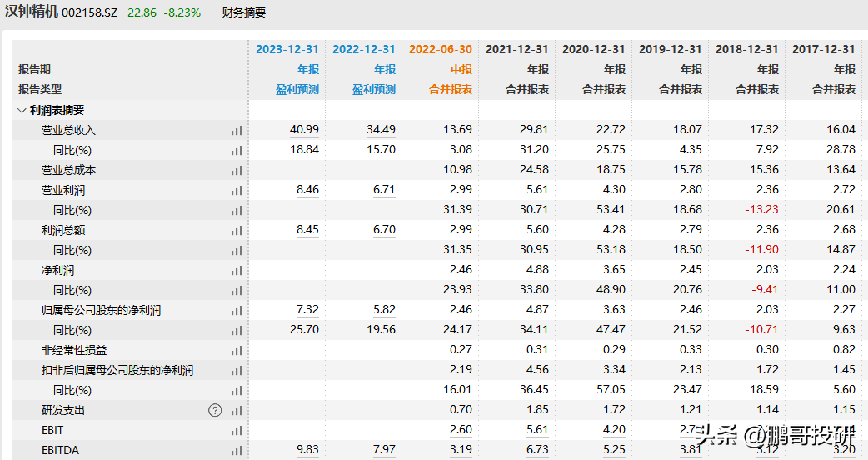This screenshot has height=460, width=868.
Task: Open chart icon for 扣非后 同比(%) row
Action: 237,390
